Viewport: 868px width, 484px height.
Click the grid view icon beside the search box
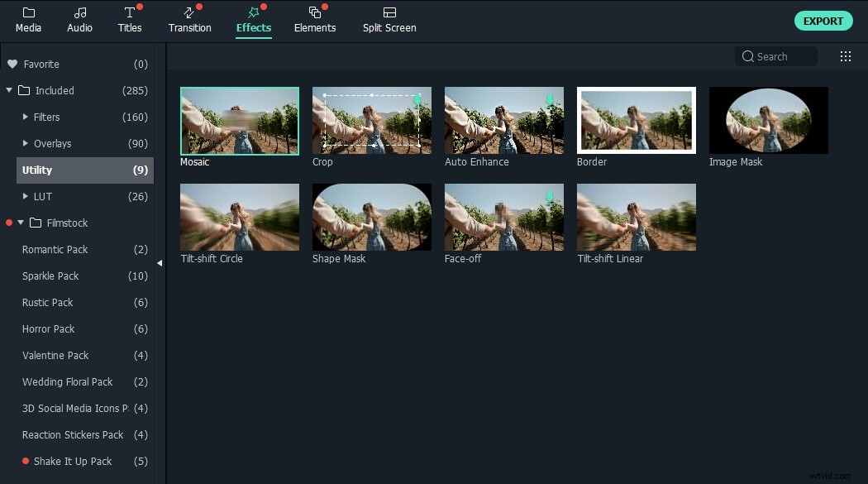[845, 55]
